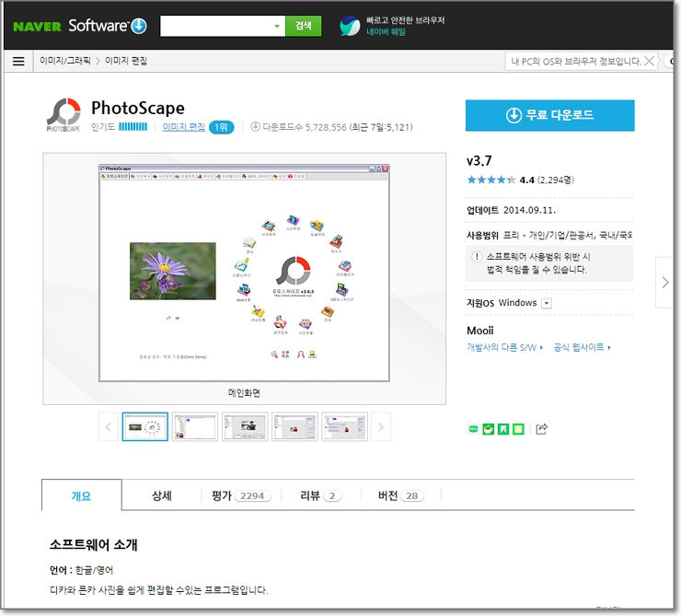Viewport: 681px width, 616px height.
Task: Switch to the 개요 tab
Action: tap(82, 495)
